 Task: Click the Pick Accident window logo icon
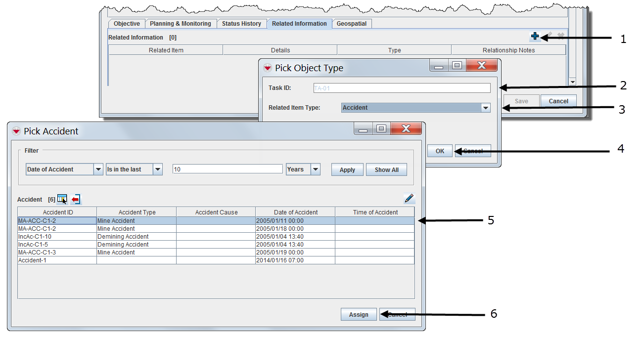pyautogui.click(x=16, y=131)
